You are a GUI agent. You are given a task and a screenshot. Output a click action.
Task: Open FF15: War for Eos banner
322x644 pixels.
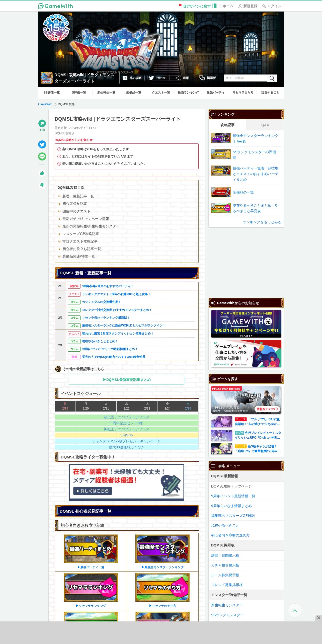[x=246, y=400]
